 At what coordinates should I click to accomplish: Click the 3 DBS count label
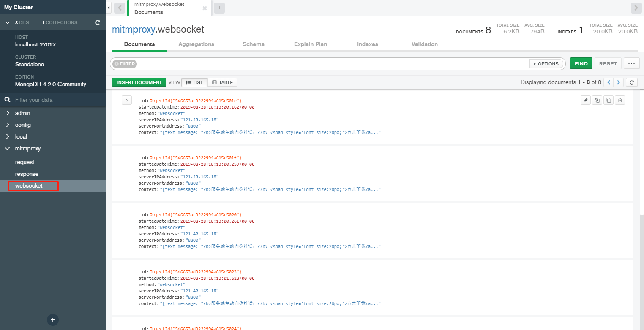pos(22,22)
